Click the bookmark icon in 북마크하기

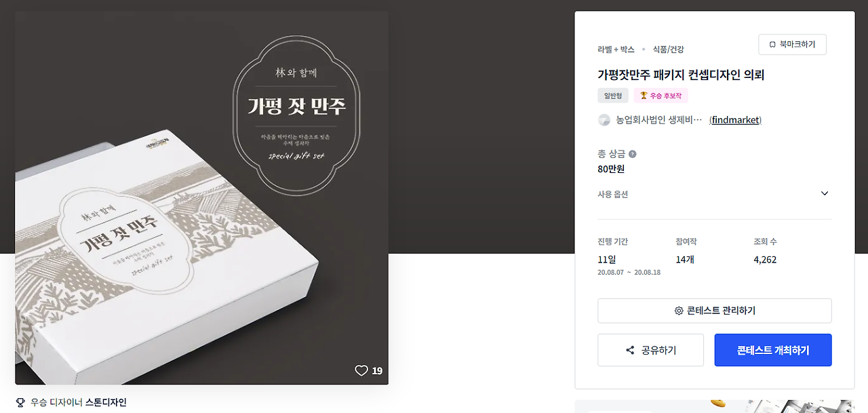tap(772, 45)
